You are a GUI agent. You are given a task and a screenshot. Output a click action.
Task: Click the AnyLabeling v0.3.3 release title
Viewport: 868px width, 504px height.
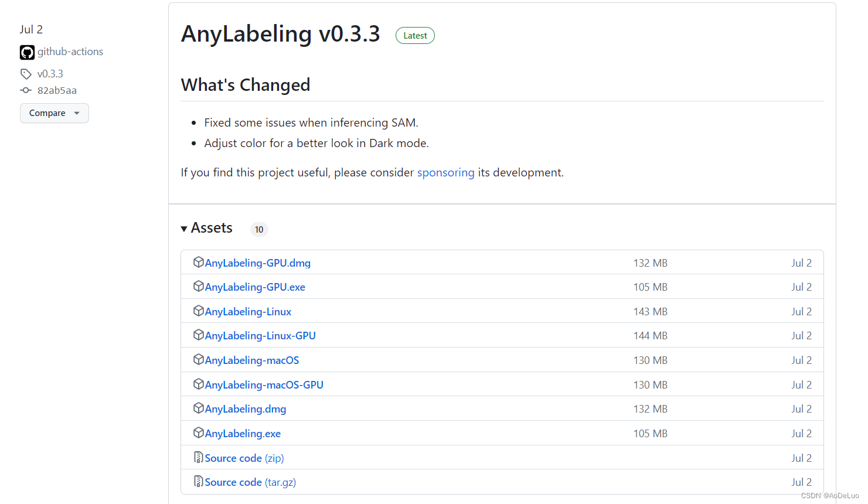(x=281, y=34)
